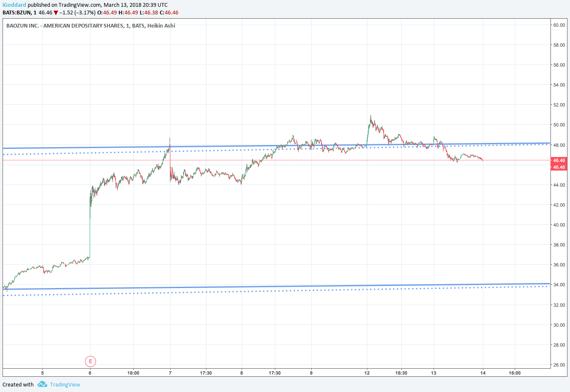
Task: Click the Created with caption text
Action: pos(18,384)
